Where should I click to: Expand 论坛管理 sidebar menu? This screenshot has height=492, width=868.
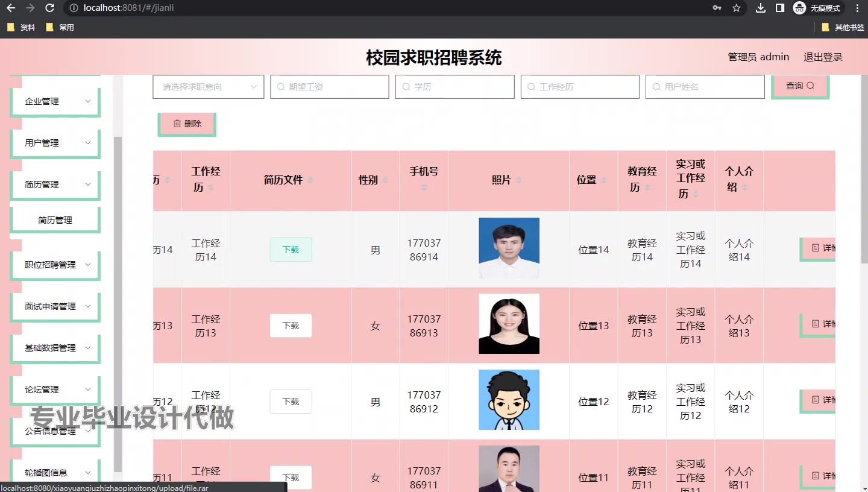(x=54, y=389)
